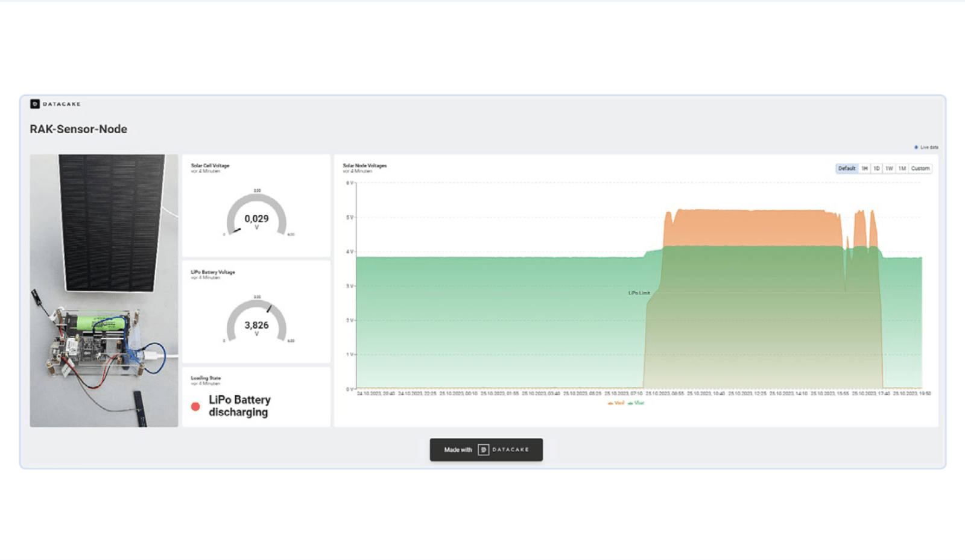
Task: Click the LiPo Battery Voltage gauge
Action: point(256,322)
